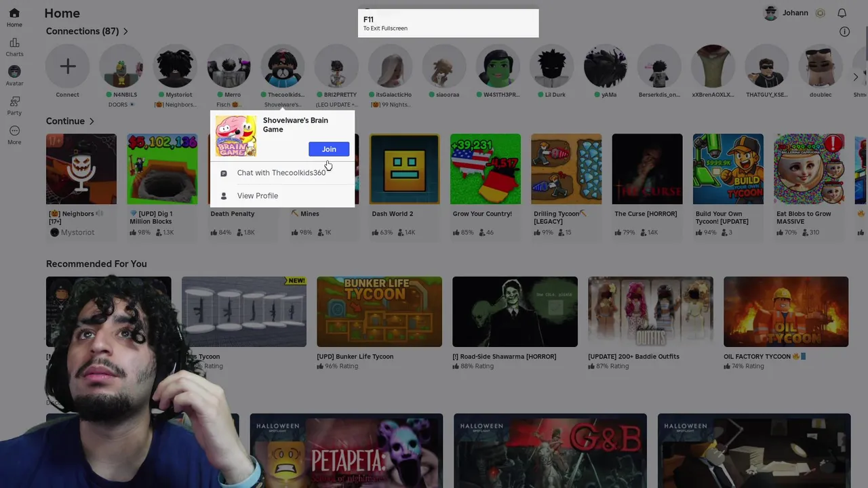Click Death Penalty game title
The image size is (868, 488).
[233, 213]
